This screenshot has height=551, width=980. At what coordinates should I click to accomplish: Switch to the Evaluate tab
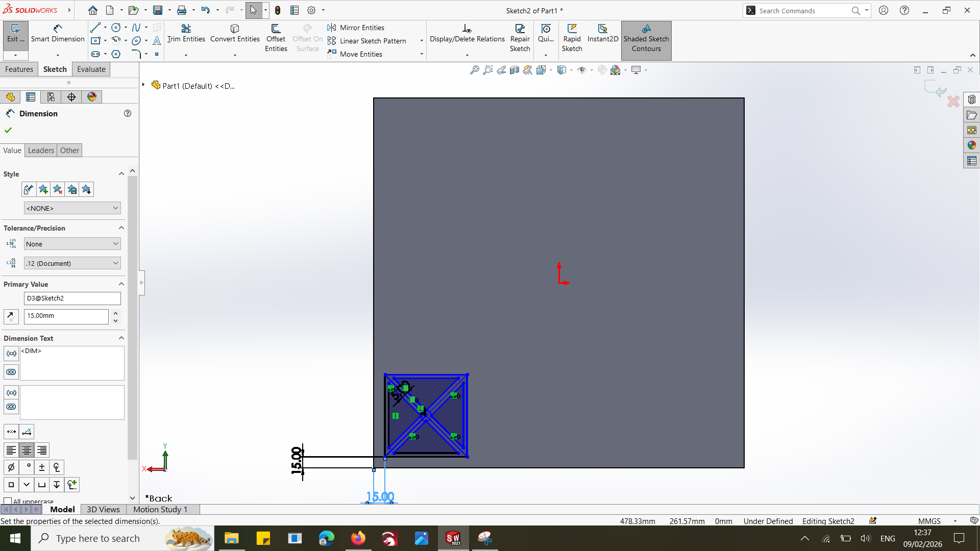(91, 69)
